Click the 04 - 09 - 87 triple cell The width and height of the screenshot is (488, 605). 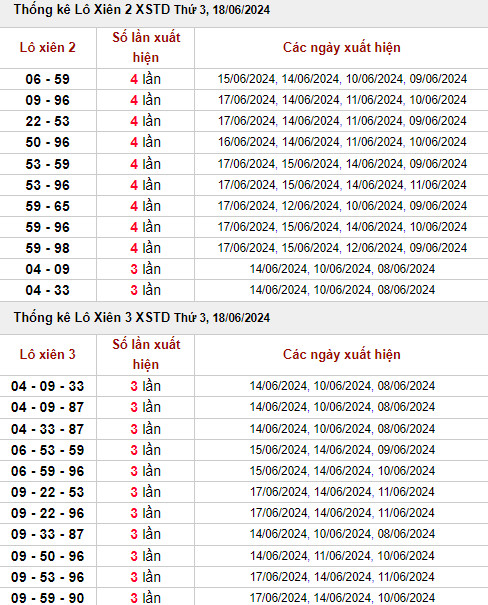[48, 407]
